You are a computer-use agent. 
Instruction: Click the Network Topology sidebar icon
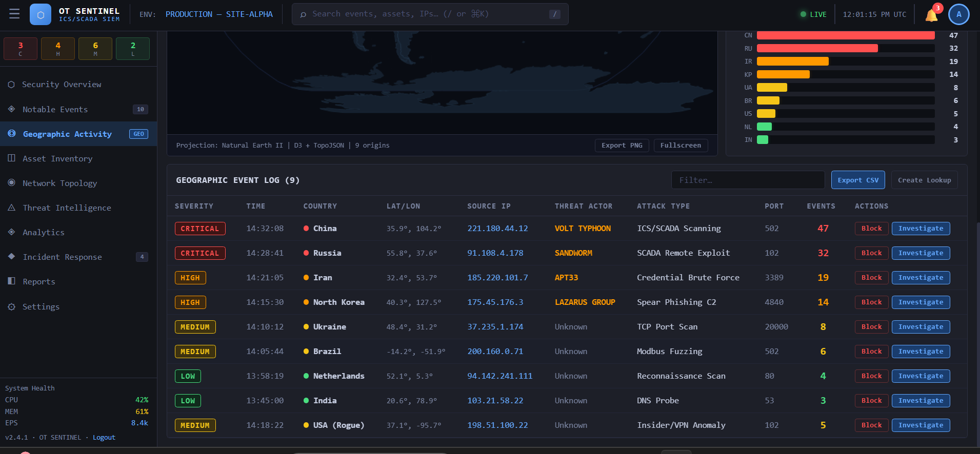tap(11, 183)
